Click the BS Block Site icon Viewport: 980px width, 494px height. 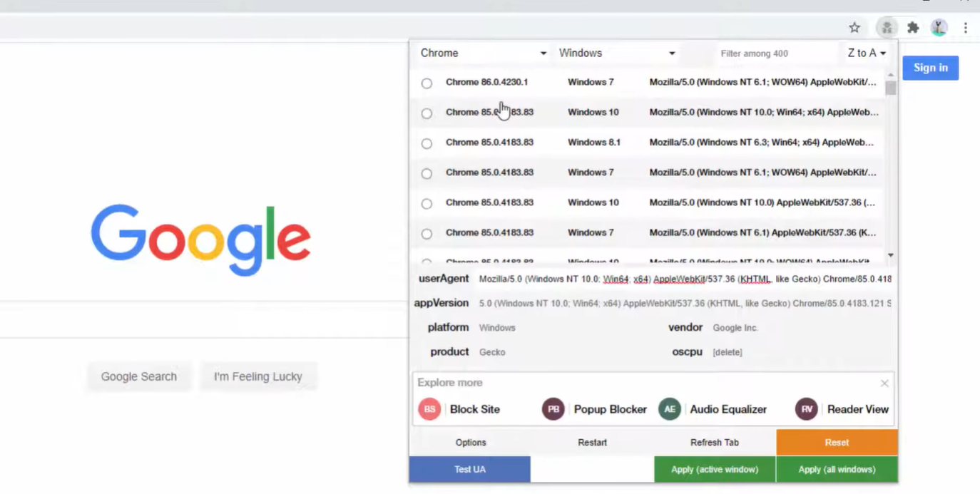429,409
